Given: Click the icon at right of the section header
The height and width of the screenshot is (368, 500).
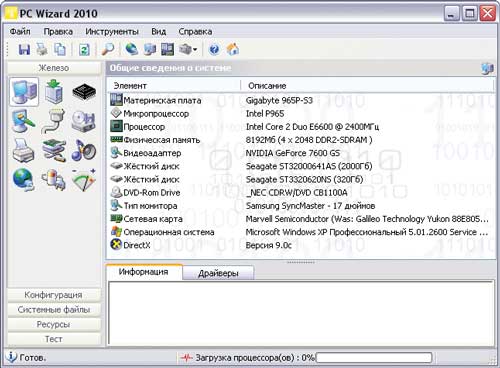Looking at the screenshot, I should coord(487,68).
